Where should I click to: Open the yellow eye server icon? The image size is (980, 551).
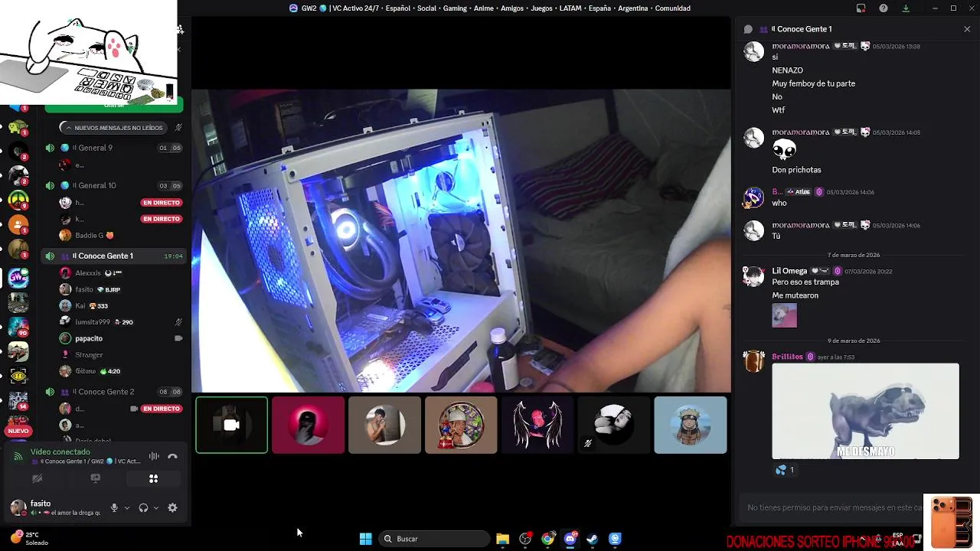(18, 376)
